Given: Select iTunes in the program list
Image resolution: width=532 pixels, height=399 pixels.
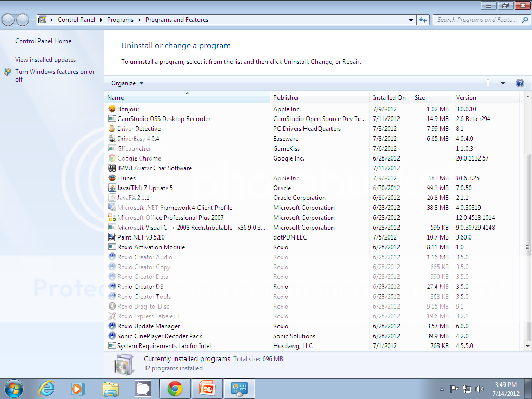Looking at the screenshot, I should 126,178.
